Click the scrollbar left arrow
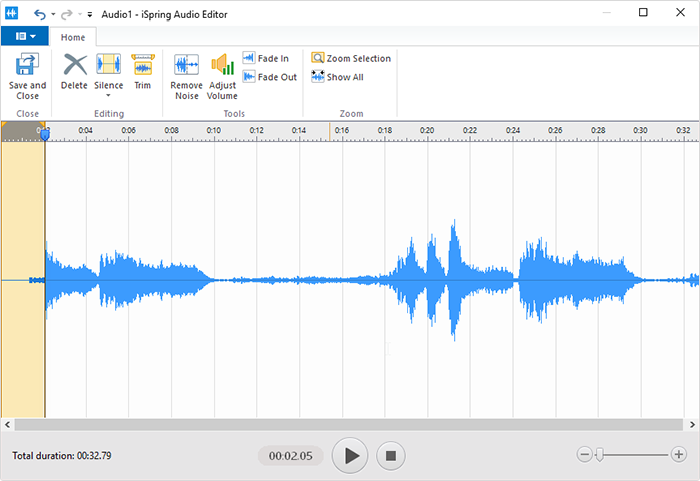Viewport: 700px width, 481px height. click(7, 425)
